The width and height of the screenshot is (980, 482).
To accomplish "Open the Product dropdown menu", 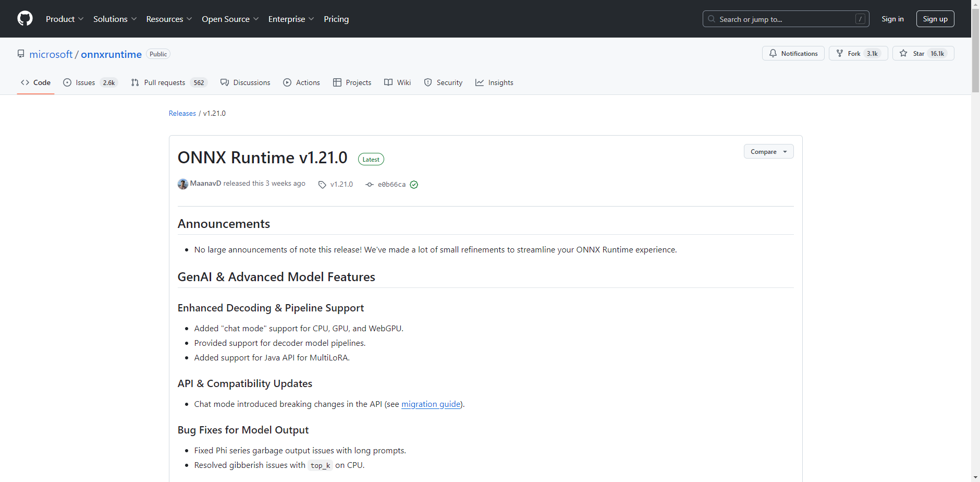I will (x=65, y=19).
